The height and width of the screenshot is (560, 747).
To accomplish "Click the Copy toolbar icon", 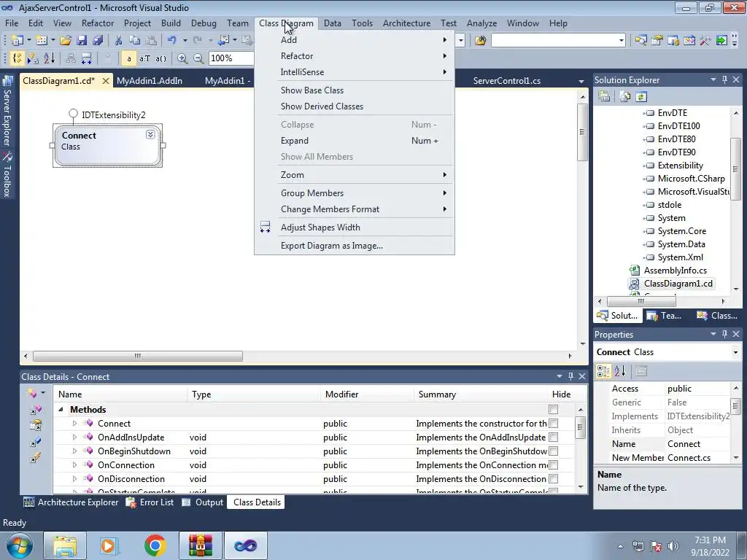I will click(134, 41).
